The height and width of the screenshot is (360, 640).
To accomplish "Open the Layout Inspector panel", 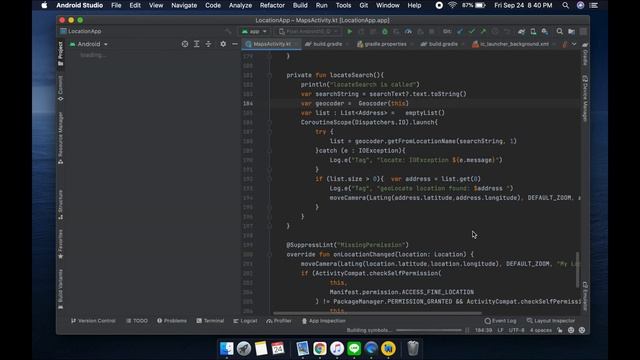I will point(551,321).
